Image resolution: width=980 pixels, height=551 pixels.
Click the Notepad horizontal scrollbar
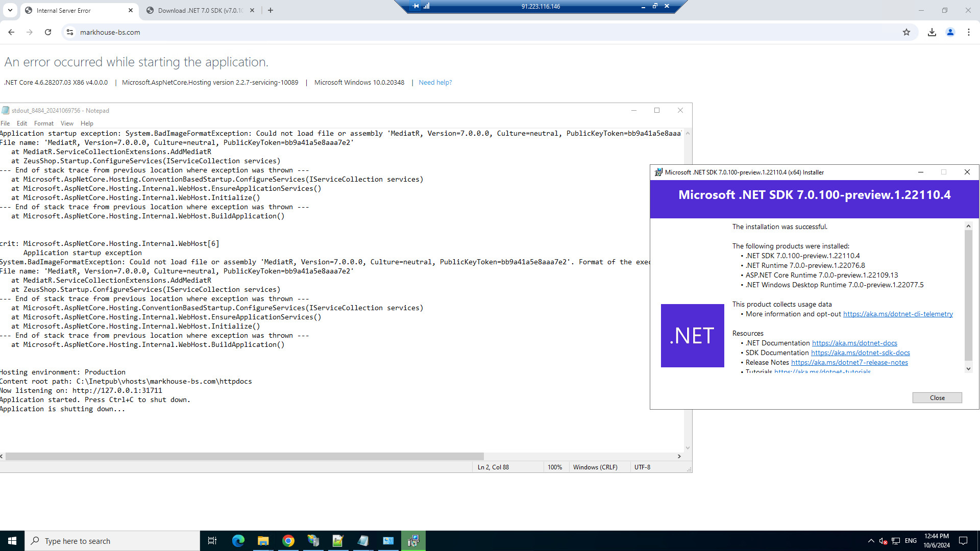[x=244, y=456]
